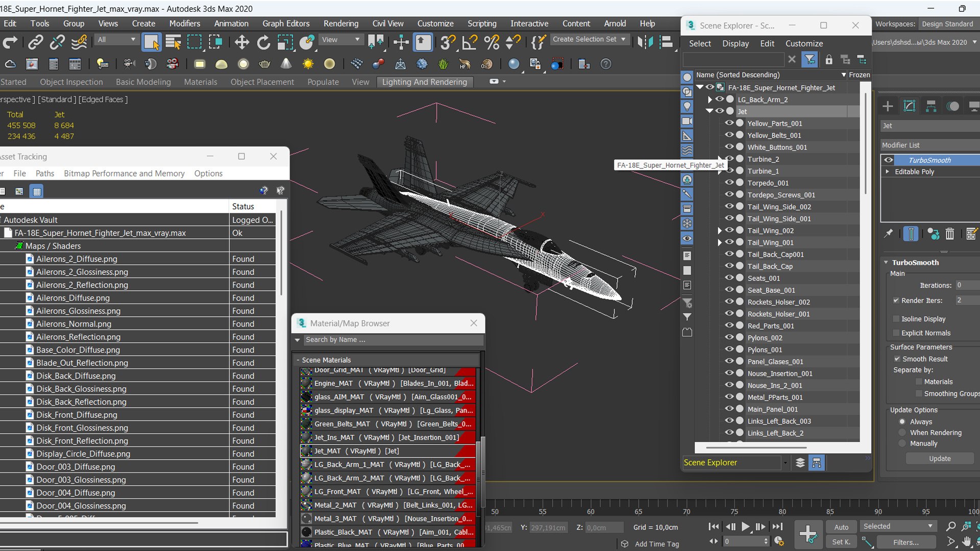Switch Asset Tracking to table view icon
The height and width of the screenshot is (551, 980).
coord(37,191)
